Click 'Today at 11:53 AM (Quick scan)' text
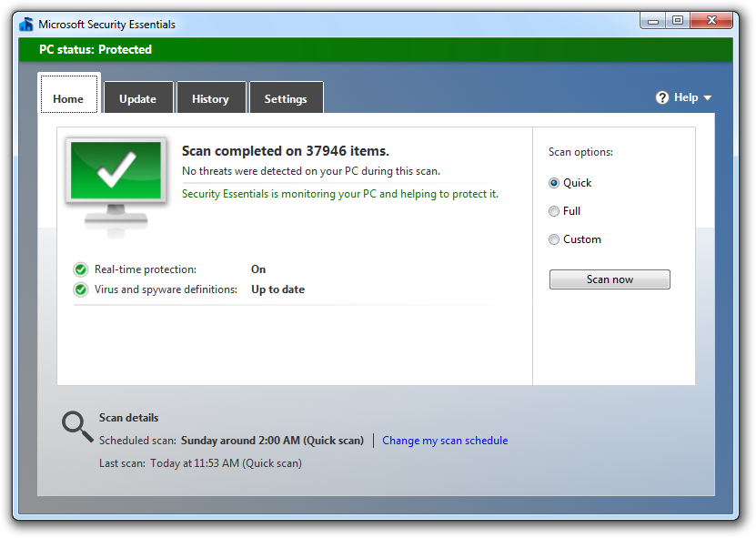The width and height of the screenshot is (756, 538). 227,463
